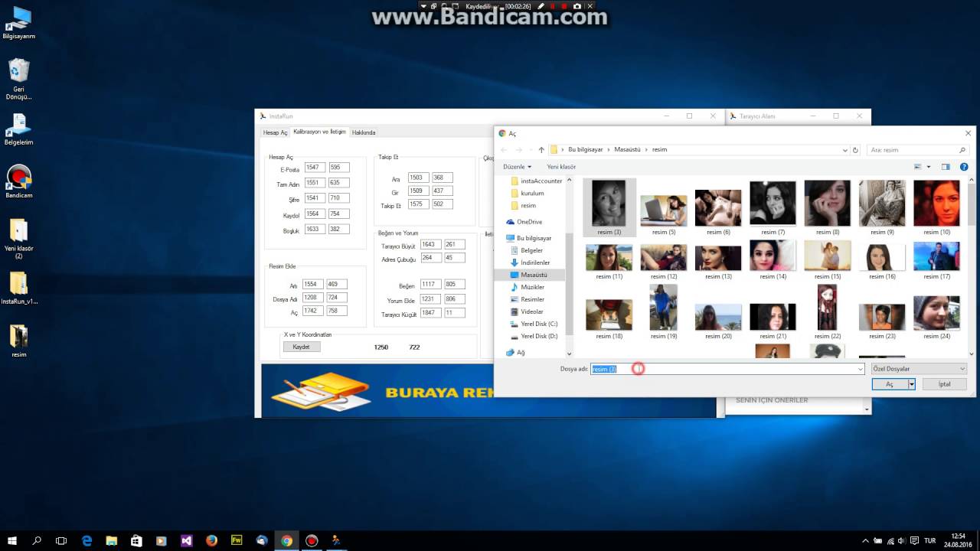
Task: Select Yerel Disk (D:) in navigation pane
Action: point(534,336)
